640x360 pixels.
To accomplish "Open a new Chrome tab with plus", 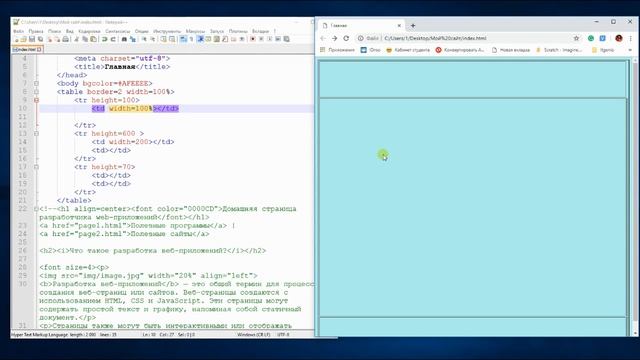I will 413,25.
